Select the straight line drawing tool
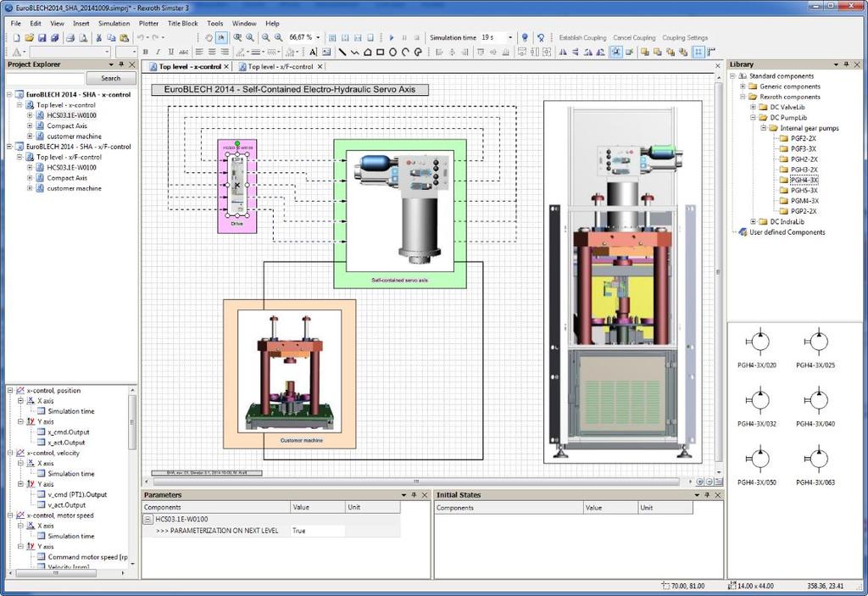Viewport: 868px width, 596px height. point(342,52)
